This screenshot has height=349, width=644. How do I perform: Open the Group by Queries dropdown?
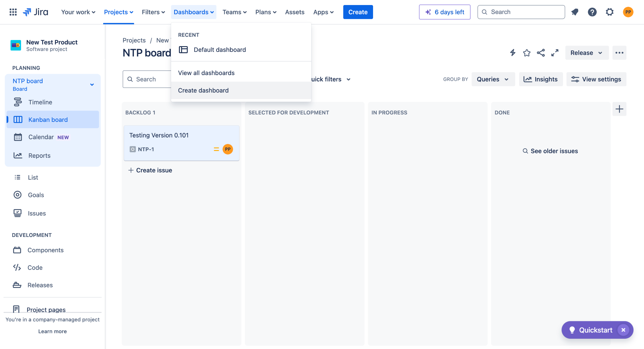coord(493,79)
